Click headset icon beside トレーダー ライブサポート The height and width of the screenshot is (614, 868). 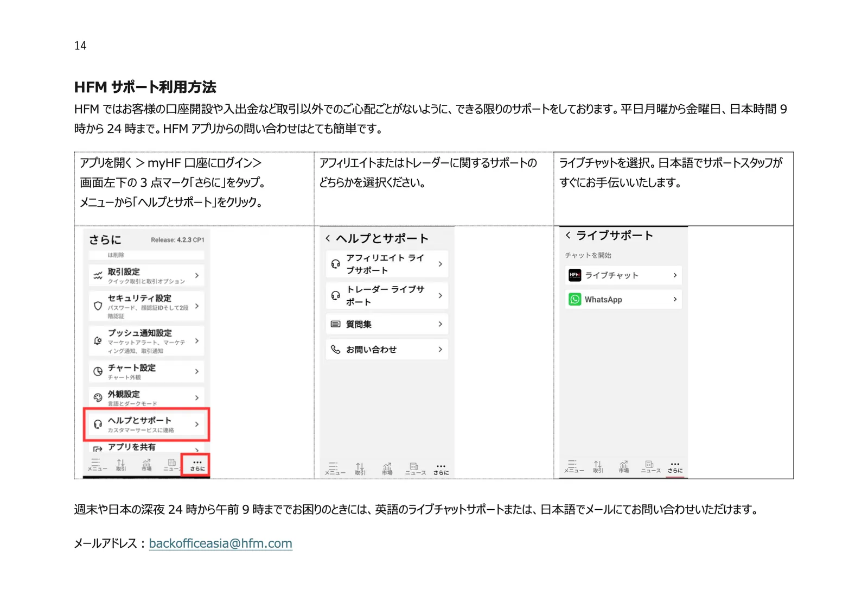(336, 295)
